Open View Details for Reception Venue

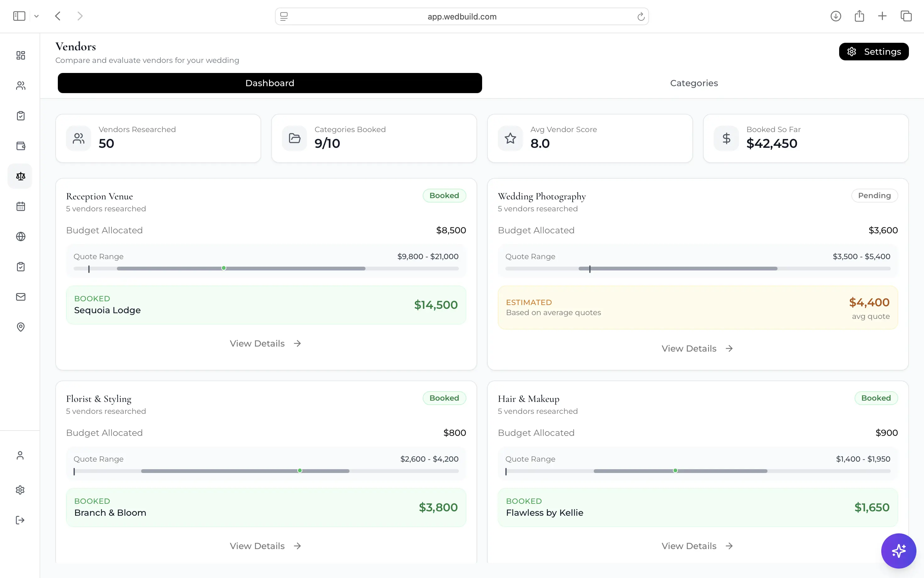[x=266, y=343]
